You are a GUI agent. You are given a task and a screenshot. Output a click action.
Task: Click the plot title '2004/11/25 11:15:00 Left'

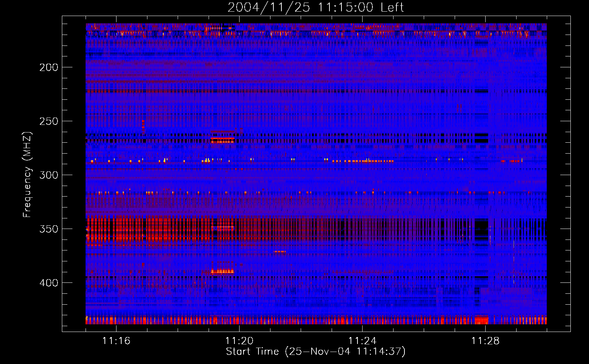point(316,7)
